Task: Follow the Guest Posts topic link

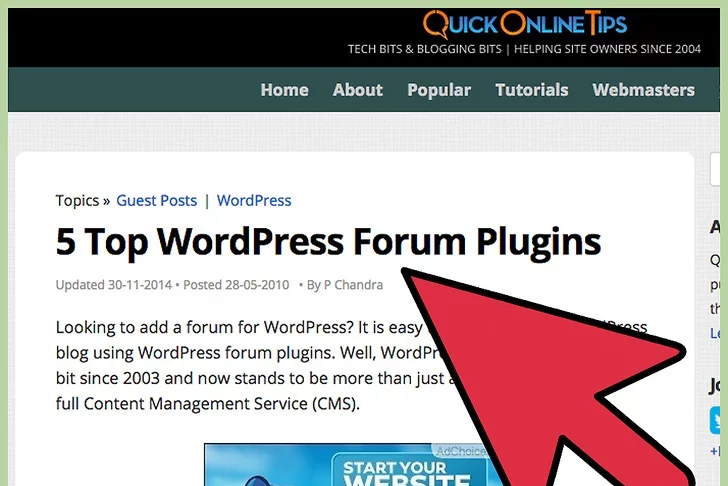Action: [156, 201]
